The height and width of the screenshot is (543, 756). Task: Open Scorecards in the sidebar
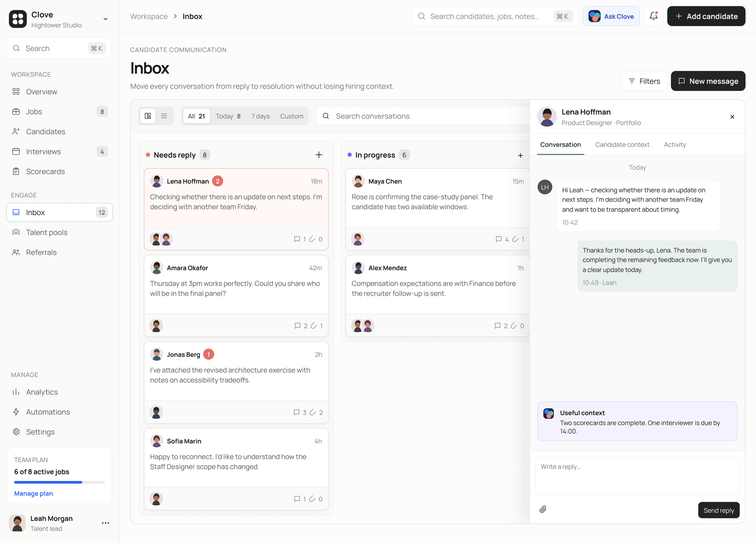coord(59,171)
